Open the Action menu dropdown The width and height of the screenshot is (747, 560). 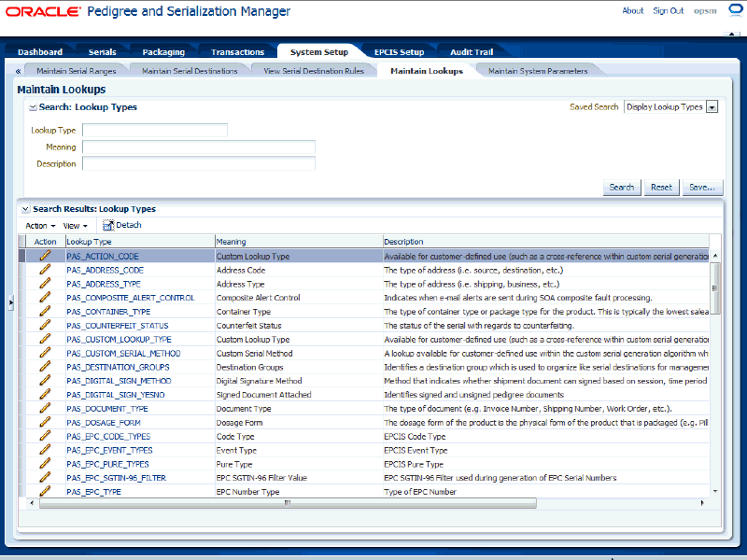[40, 226]
